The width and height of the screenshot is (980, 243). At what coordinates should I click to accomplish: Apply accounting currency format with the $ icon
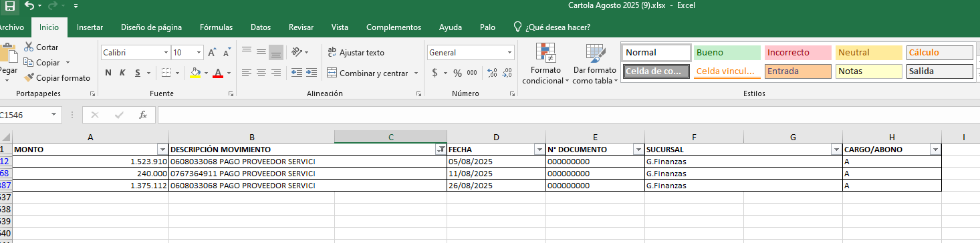click(x=435, y=73)
